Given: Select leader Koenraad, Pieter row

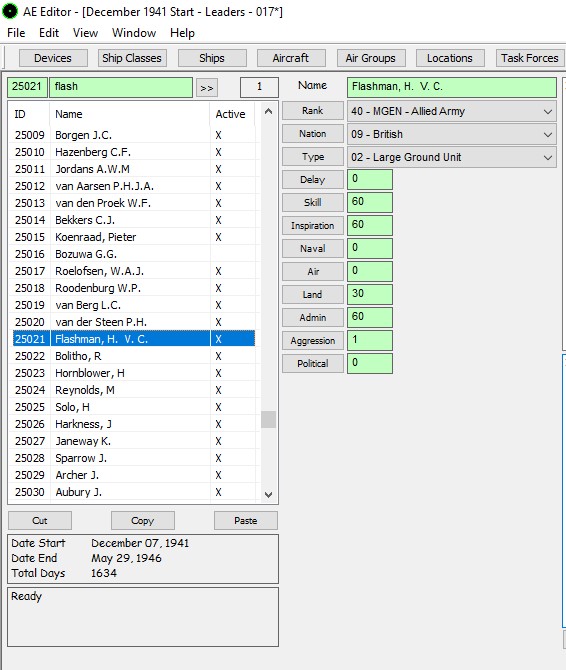Looking at the screenshot, I should click(132, 237).
